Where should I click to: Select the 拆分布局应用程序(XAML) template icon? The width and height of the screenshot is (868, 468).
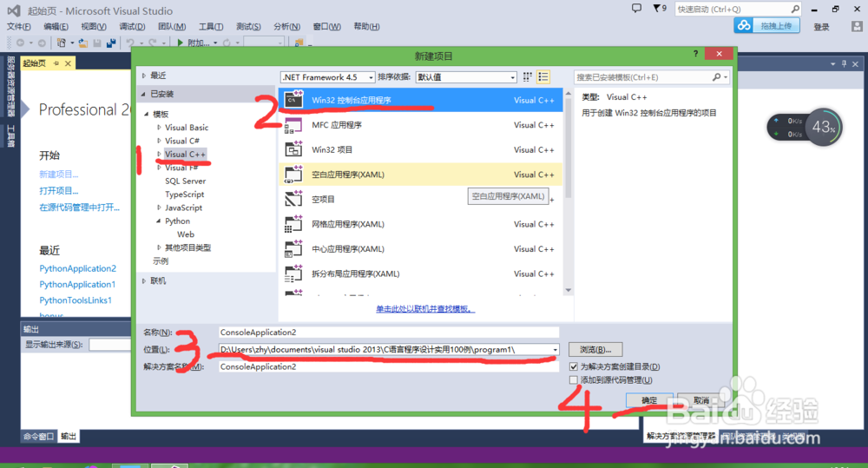pos(293,274)
